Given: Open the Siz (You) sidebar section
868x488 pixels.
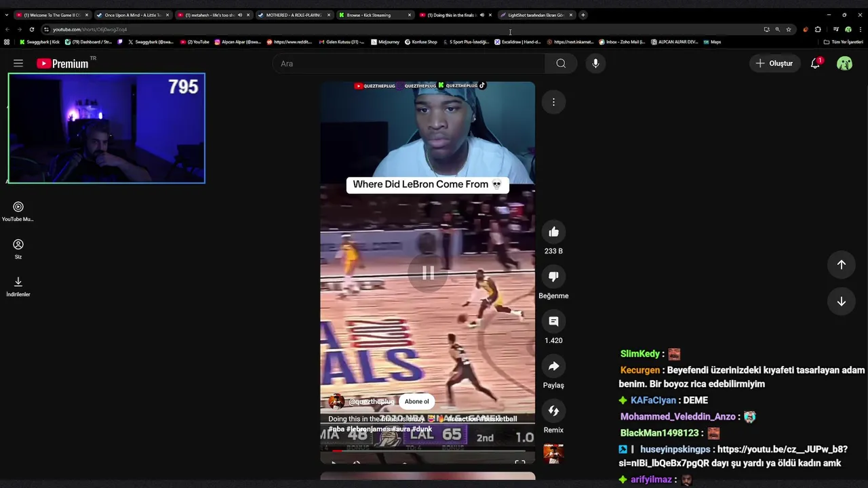Looking at the screenshot, I should tap(18, 249).
